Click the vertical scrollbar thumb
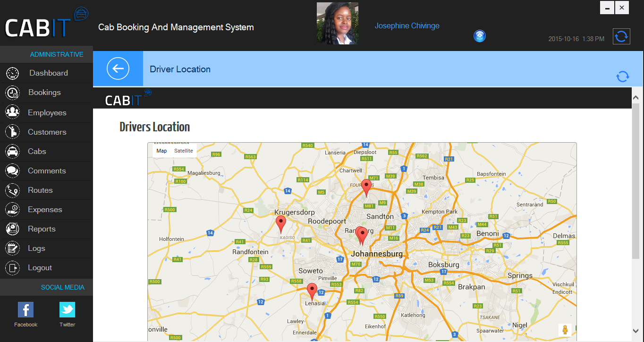 tap(636, 181)
